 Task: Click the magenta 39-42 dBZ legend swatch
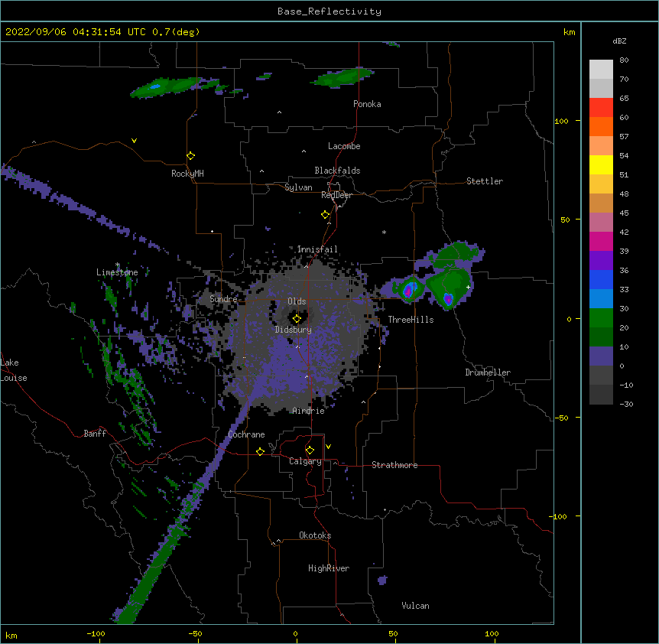601,241
